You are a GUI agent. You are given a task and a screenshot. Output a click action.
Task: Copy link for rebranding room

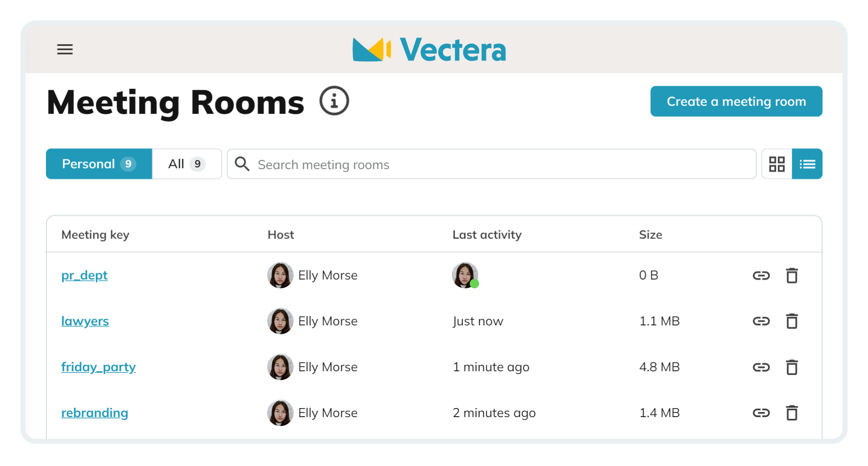pos(761,413)
